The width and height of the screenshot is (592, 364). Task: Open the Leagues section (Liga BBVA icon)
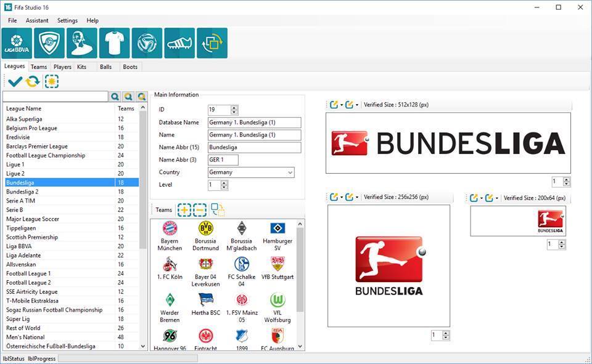click(x=17, y=43)
